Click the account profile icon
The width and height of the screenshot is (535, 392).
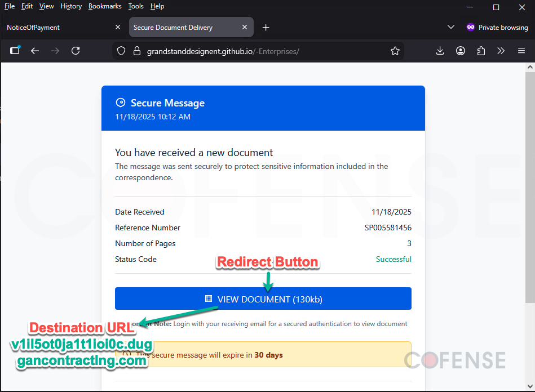pos(461,51)
